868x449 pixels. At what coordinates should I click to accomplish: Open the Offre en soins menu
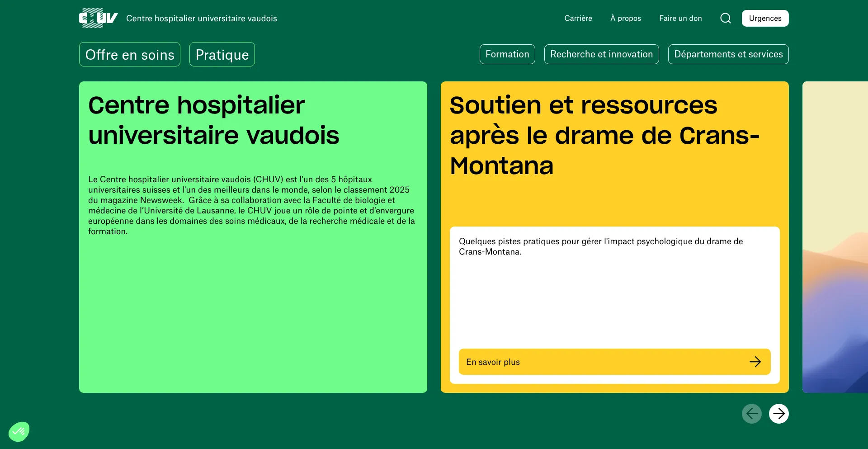(x=130, y=54)
